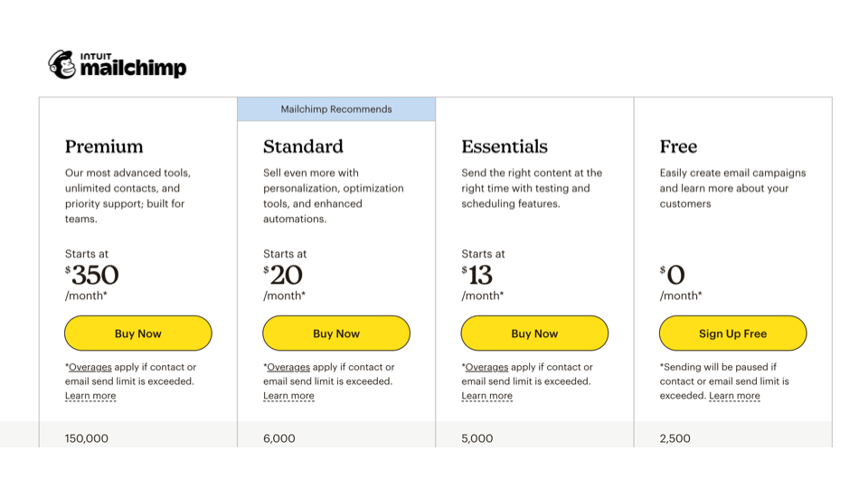Image resolution: width=868 pixels, height=488 pixels.
Task: Select the Free plan heading
Action: (x=678, y=146)
